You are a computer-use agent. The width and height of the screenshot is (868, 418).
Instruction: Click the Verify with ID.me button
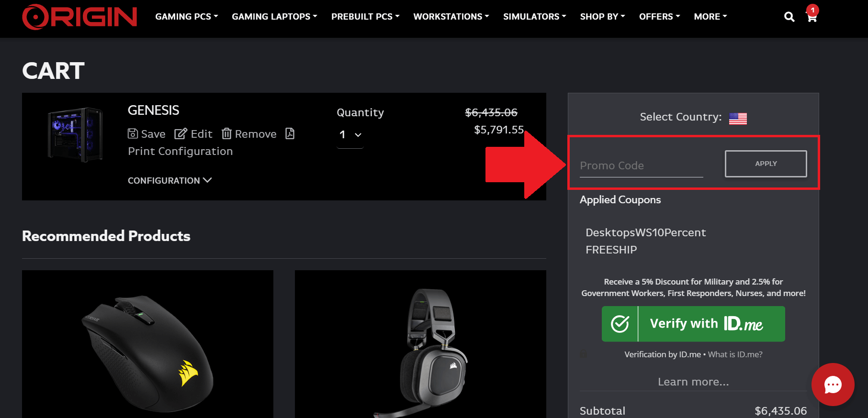693,324
